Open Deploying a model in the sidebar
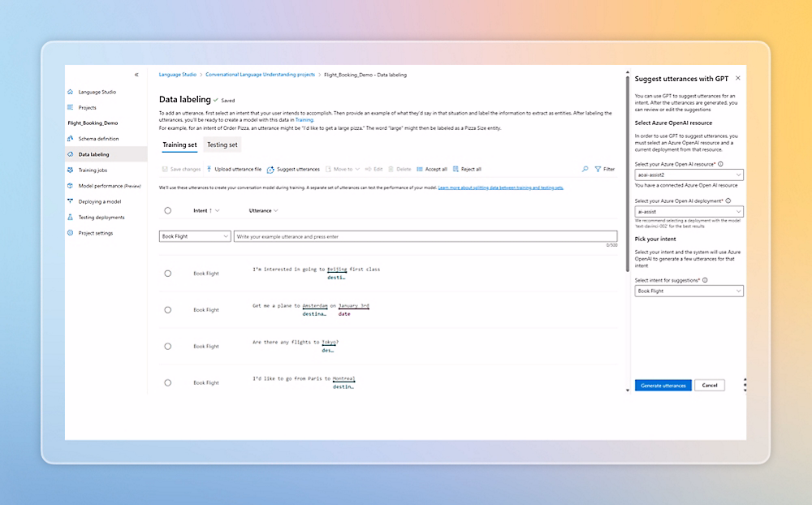Image resolution: width=812 pixels, height=505 pixels. (99, 201)
